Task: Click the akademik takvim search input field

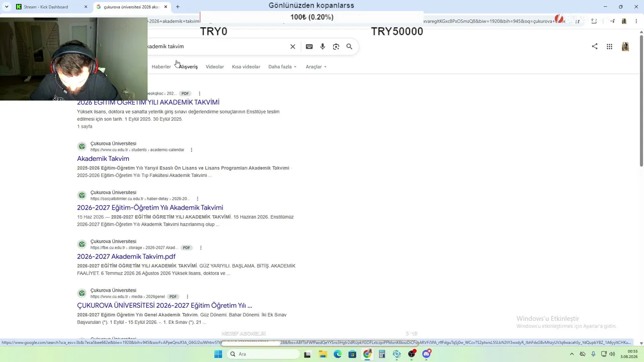Action: 216,47
